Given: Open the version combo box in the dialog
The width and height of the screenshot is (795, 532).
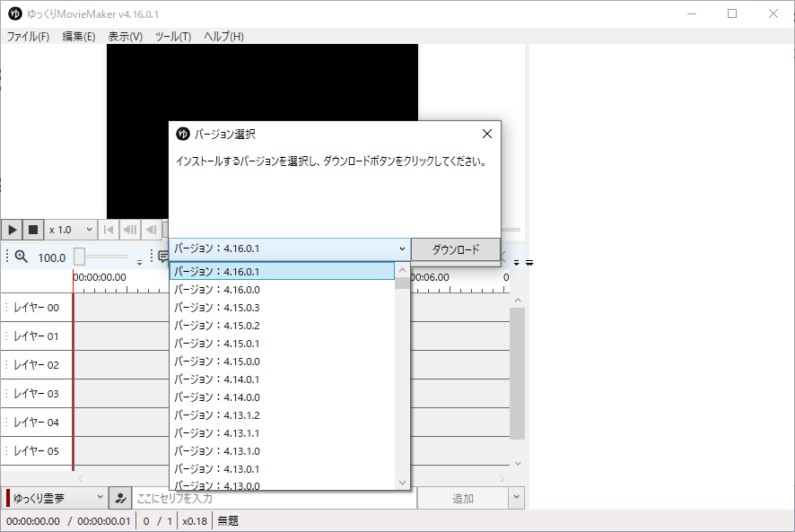Looking at the screenshot, I should coord(290,249).
